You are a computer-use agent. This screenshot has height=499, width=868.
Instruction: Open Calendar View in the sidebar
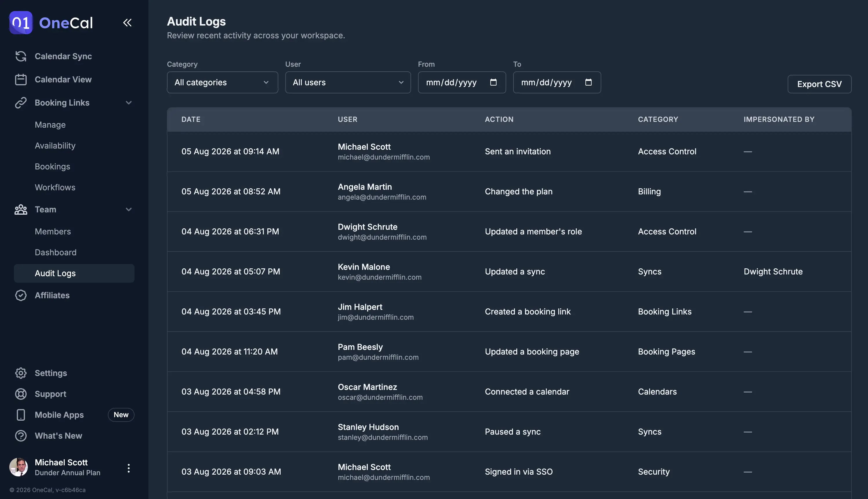pyautogui.click(x=63, y=79)
